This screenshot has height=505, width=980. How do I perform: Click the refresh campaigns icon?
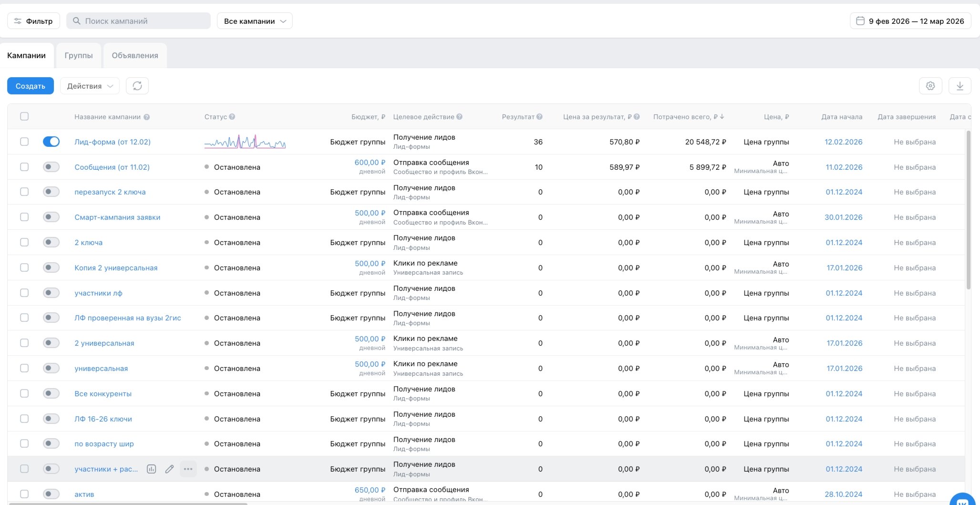[137, 86]
